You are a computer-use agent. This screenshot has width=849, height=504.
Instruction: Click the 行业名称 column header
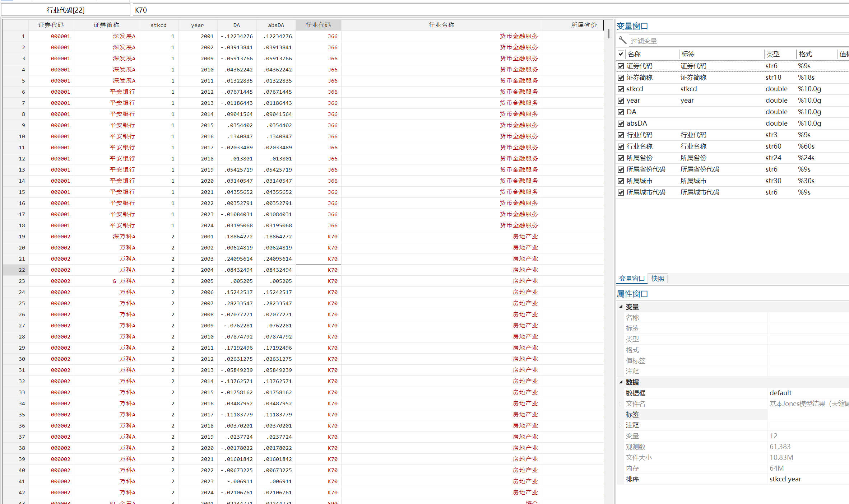point(441,25)
